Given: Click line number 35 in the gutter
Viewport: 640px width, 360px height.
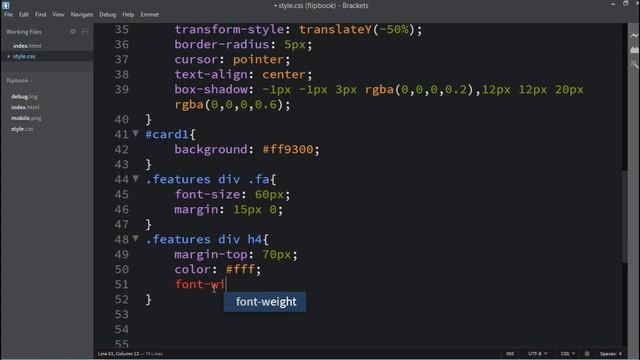Looking at the screenshot, I should click(x=121, y=29).
